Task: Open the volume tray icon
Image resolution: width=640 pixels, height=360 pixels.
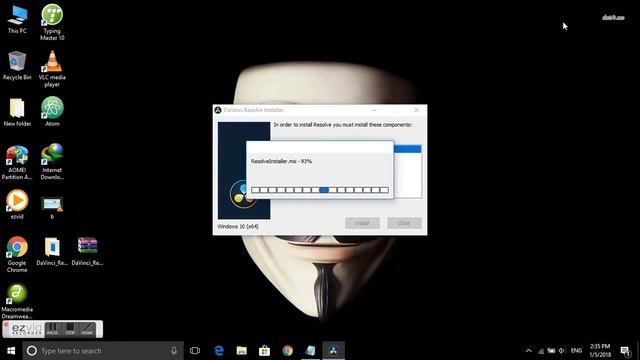Action: click(x=562, y=351)
